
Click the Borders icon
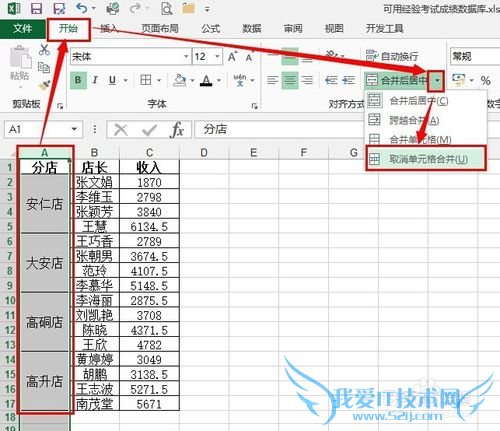[x=146, y=80]
